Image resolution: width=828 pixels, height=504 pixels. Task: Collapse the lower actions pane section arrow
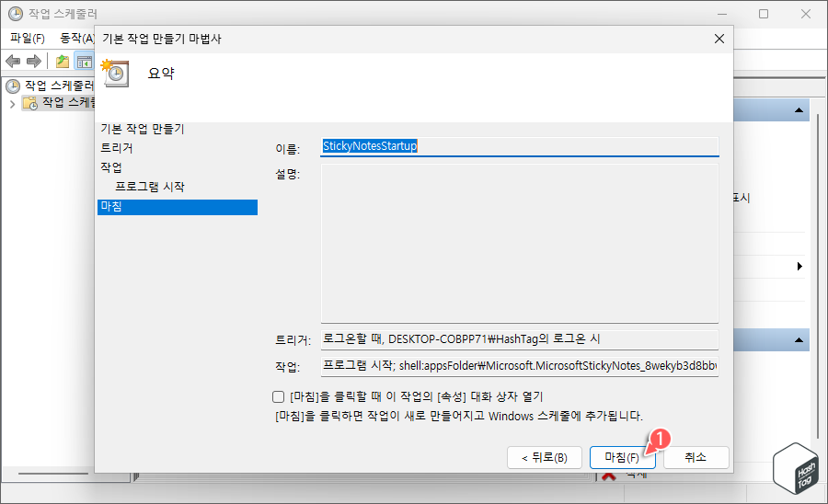[x=799, y=340]
